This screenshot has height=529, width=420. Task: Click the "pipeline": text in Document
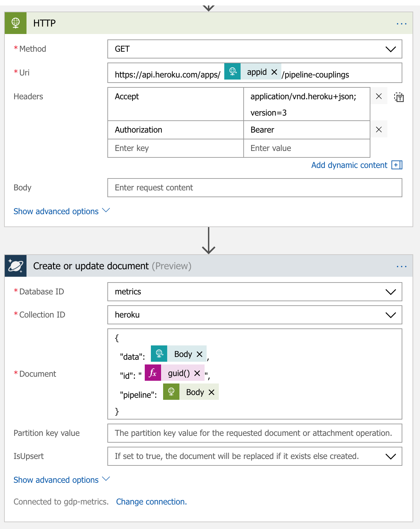[138, 395]
